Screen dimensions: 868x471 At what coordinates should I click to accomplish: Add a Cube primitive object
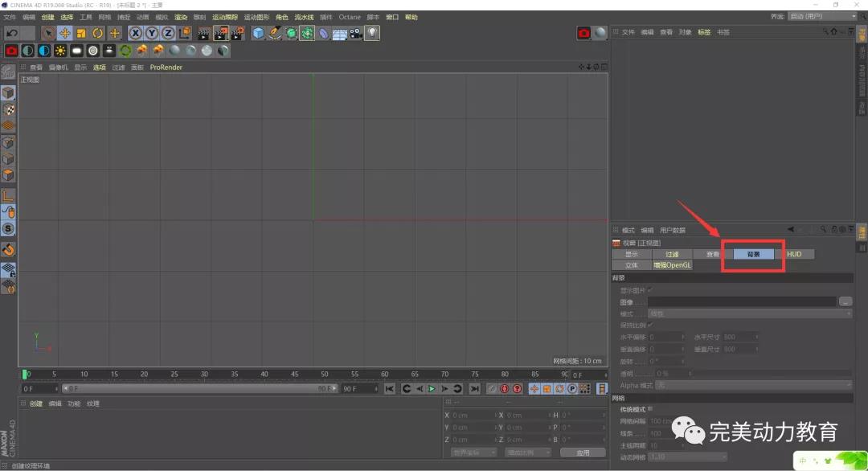point(258,33)
